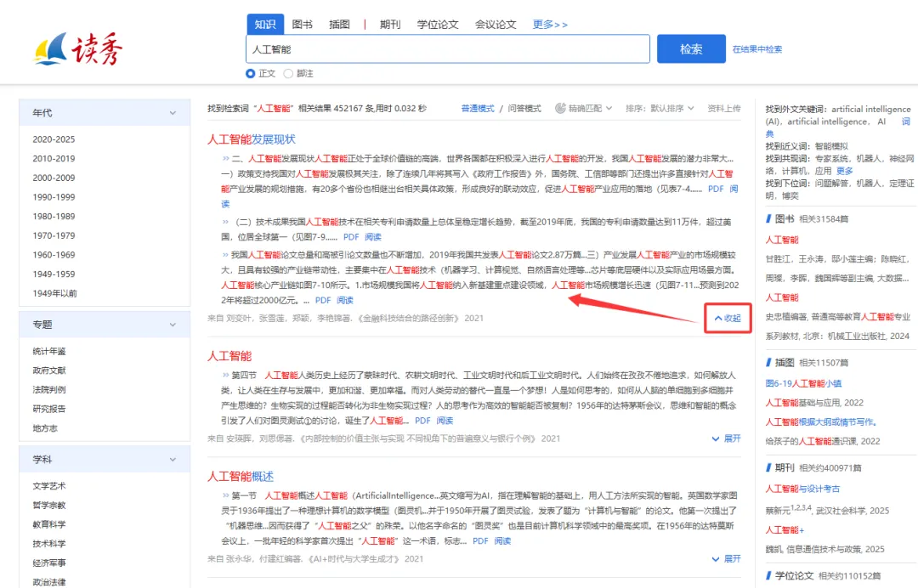Open the 排序 默认排序 dropdown
This screenshot has width=918, height=588.
[x=660, y=109]
